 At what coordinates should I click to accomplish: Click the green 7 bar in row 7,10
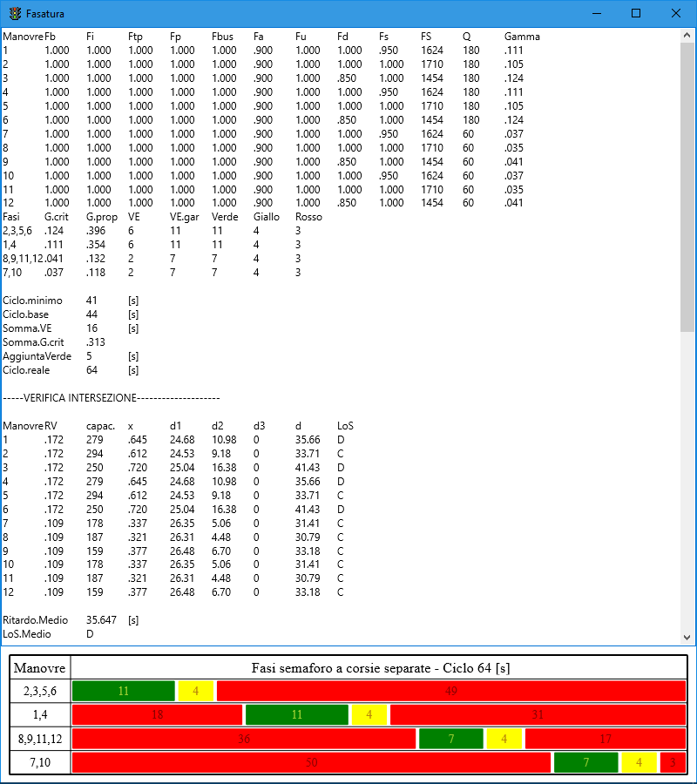[x=586, y=762]
